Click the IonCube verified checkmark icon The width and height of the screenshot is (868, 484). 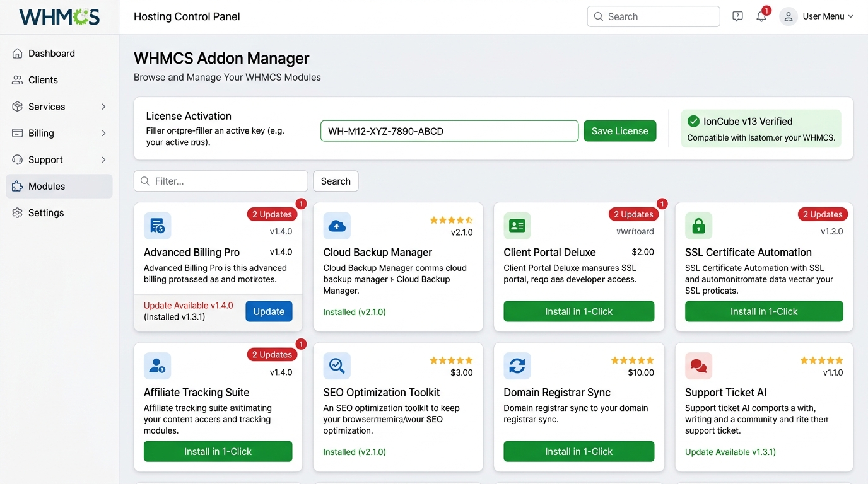click(x=693, y=121)
